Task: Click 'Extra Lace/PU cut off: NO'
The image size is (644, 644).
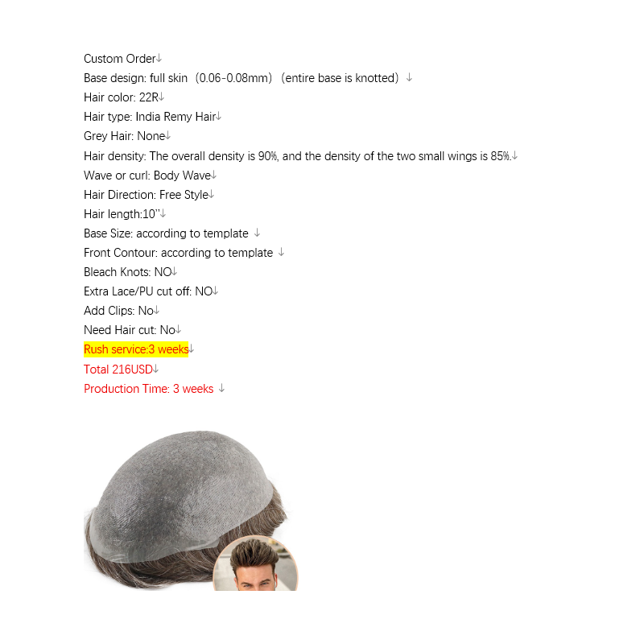Action: click(148, 291)
